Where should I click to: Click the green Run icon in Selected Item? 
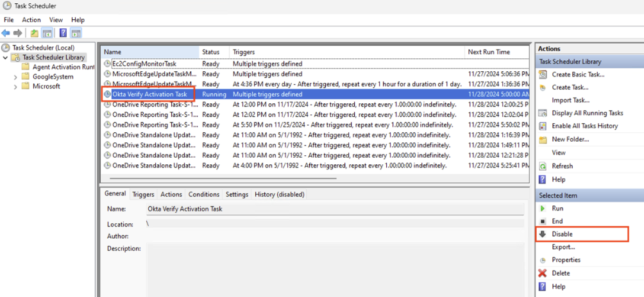coord(543,208)
